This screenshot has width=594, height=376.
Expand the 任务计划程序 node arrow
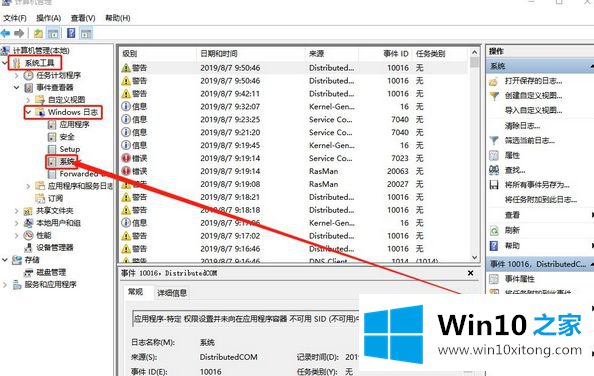click(16, 75)
